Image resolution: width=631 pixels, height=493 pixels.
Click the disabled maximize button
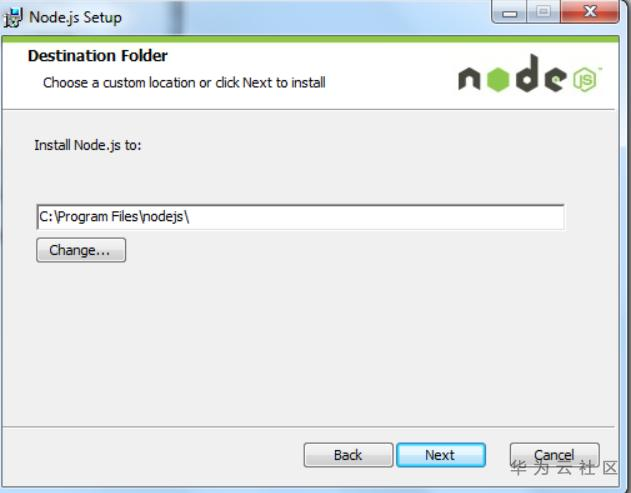click(543, 12)
